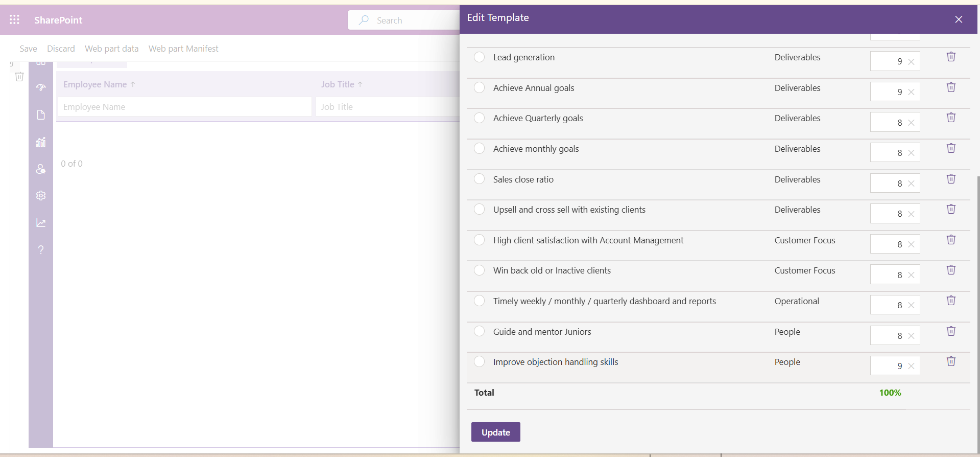
Task: Clear weight for Win back old clients
Action: 911,275
